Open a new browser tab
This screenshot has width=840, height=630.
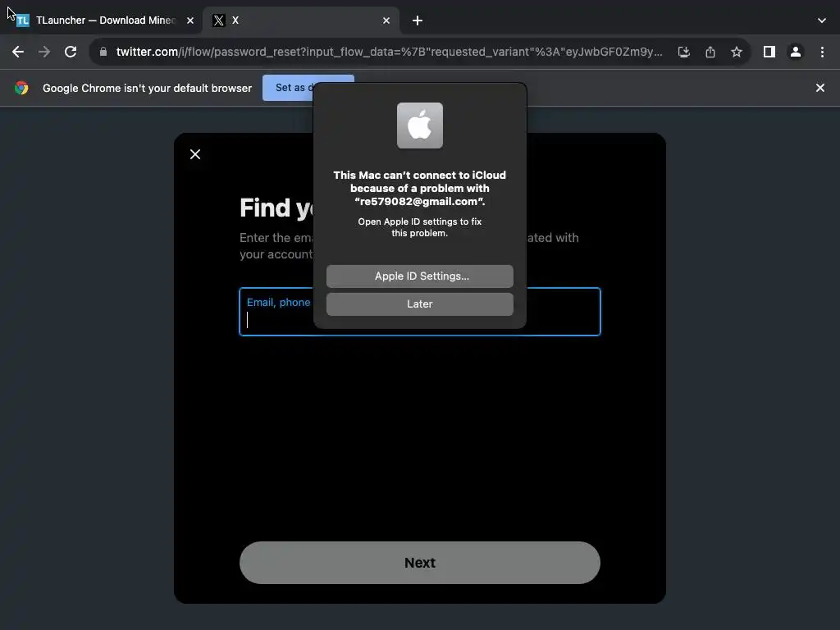[418, 21]
